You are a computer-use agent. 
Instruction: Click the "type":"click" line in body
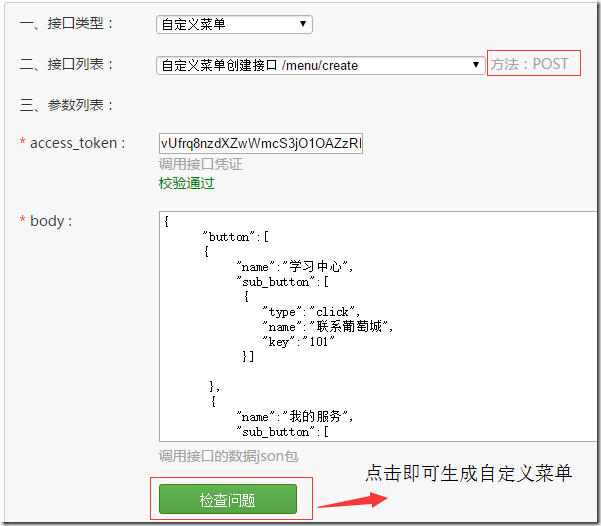pos(311,312)
